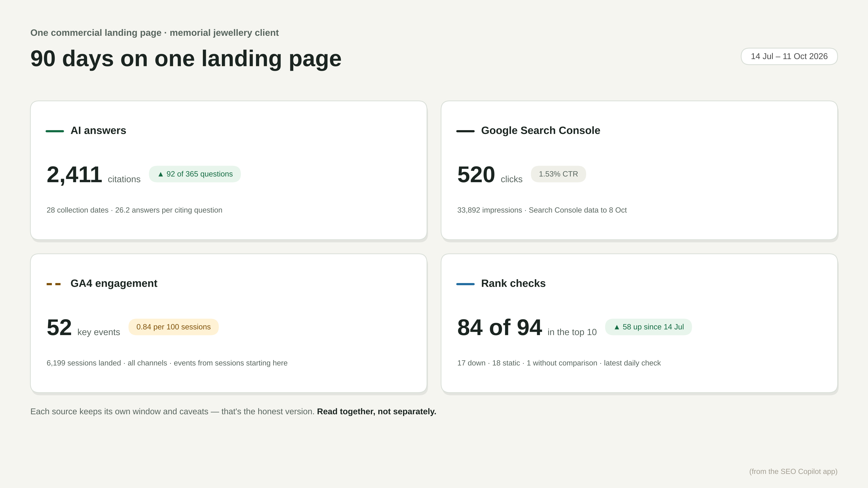This screenshot has width=868, height=488.
Task: Open the Google Search Console card heading
Action: [x=541, y=131]
